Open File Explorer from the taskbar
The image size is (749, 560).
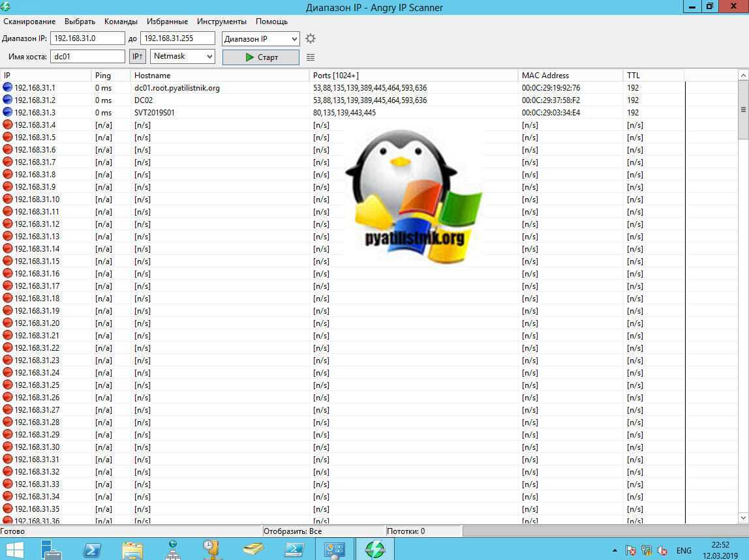click(132, 550)
